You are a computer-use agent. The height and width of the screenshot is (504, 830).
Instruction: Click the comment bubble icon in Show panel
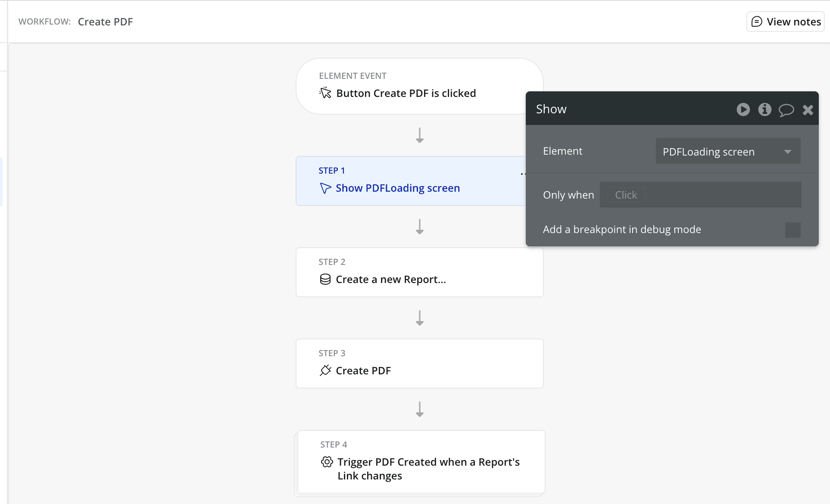pyautogui.click(x=786, y=110)
